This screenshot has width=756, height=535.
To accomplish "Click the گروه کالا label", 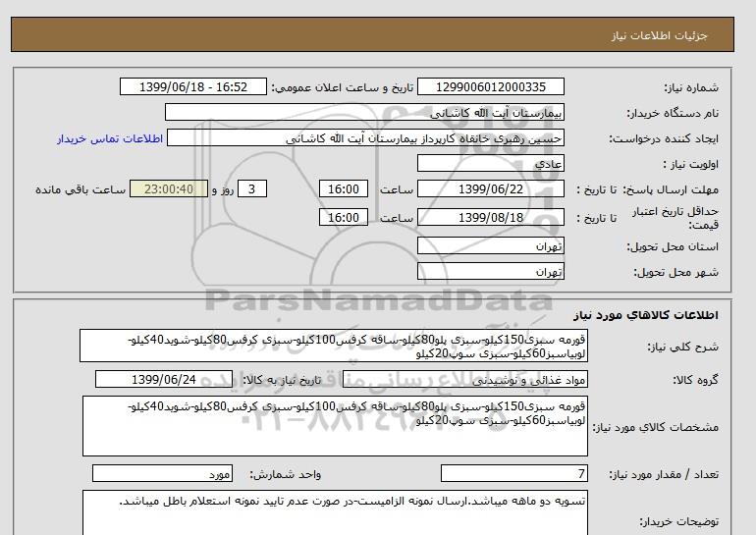I will coord(695,380).
